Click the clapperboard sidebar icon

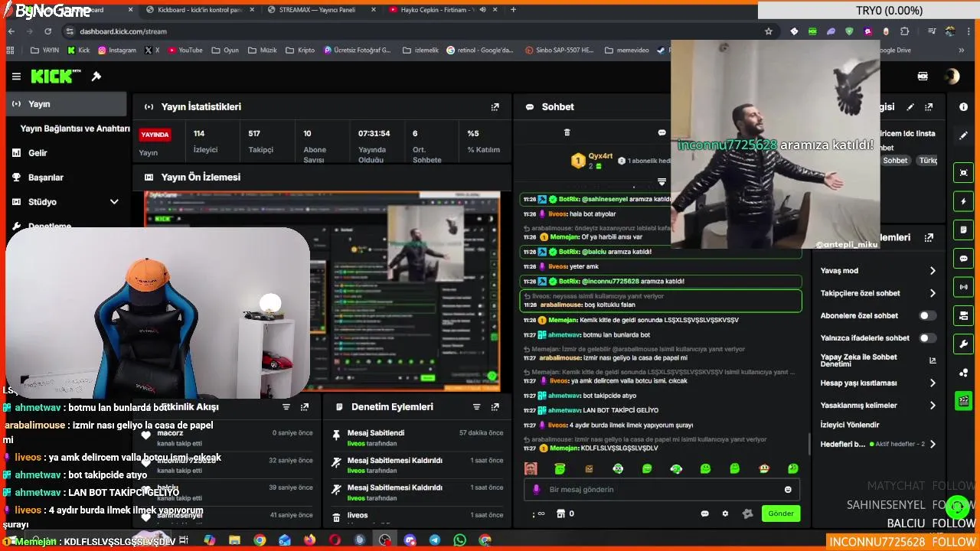pos(963,400)
